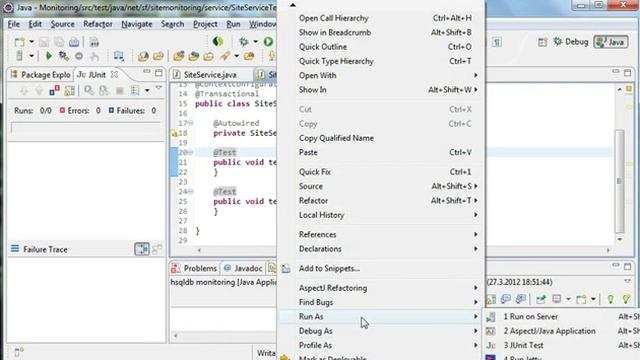The width and height of the screenshot is (640, 360).
Task: Switch to Package Explorer tab
Action: click(x=40, y=75)
